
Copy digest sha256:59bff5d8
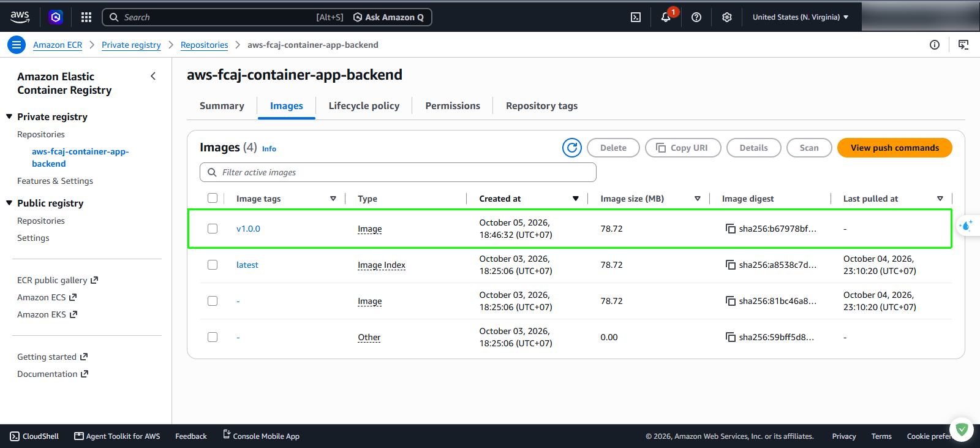731,337
